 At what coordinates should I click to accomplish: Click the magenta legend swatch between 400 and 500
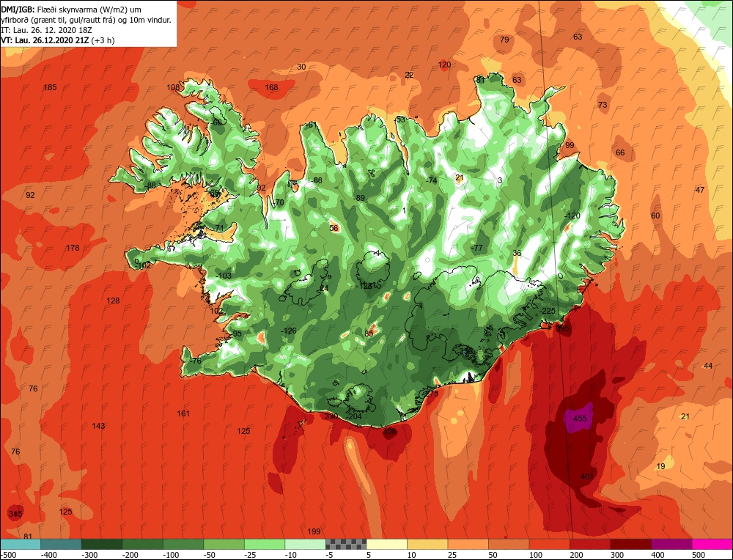(x=671, y=544)
